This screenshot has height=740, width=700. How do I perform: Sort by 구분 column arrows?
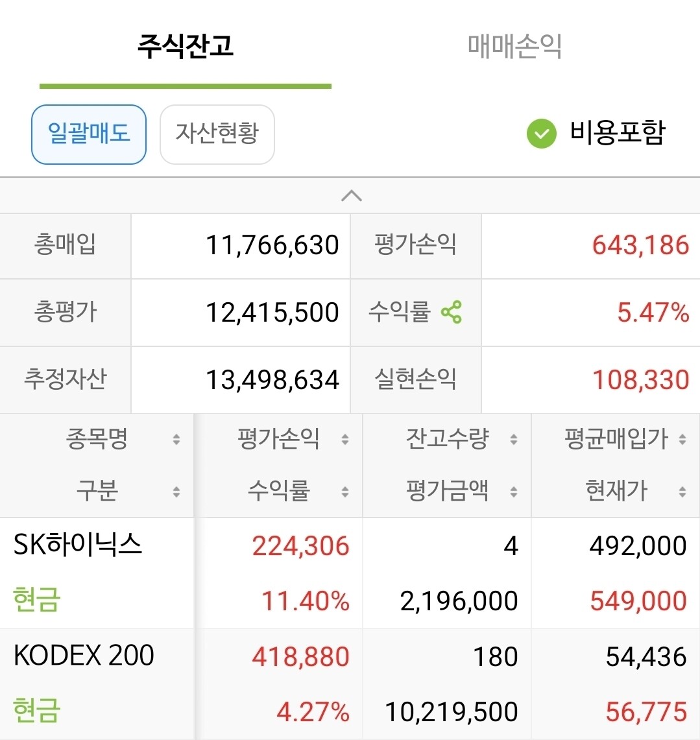tap(176, 492)
